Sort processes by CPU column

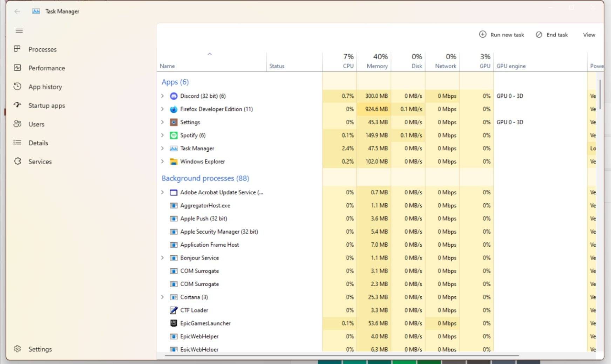pos(340,61)
